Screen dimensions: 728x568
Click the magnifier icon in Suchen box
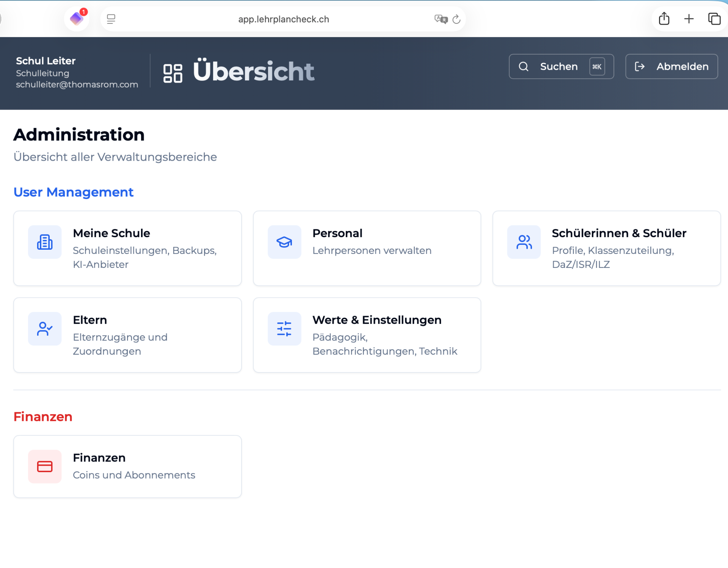click(x=524, y=66)
